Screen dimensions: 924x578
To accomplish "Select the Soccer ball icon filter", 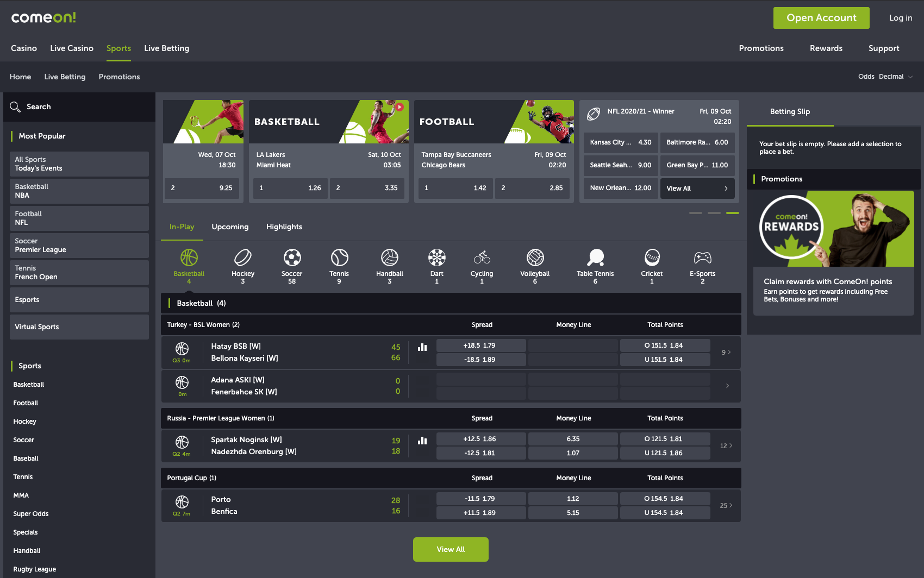I will tap(292, 257).
